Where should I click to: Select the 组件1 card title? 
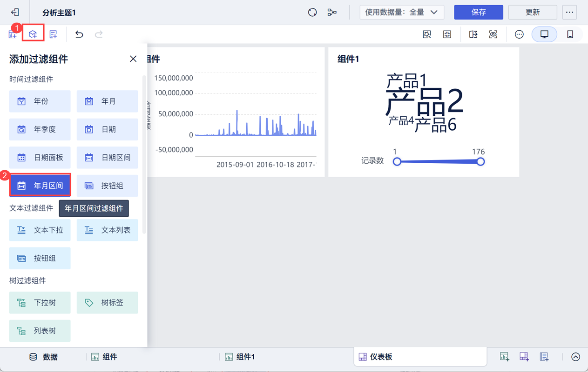[348, 59]
